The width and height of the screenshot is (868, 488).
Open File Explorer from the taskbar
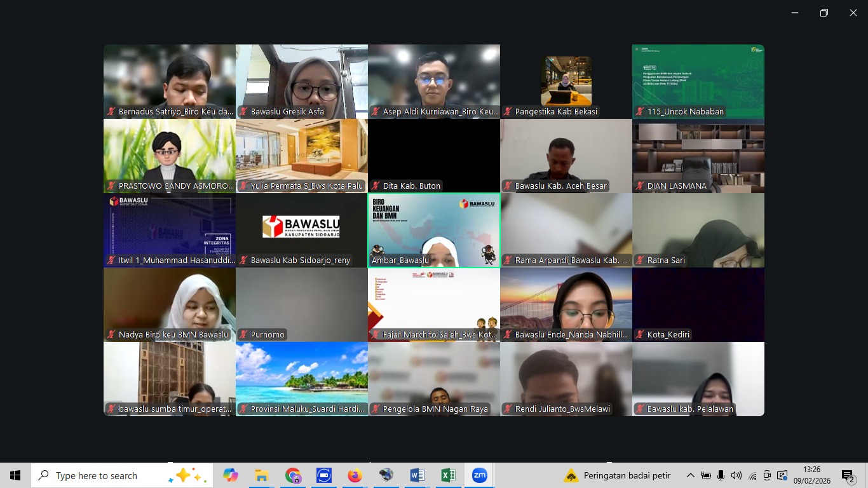click(x=261, y=475)
